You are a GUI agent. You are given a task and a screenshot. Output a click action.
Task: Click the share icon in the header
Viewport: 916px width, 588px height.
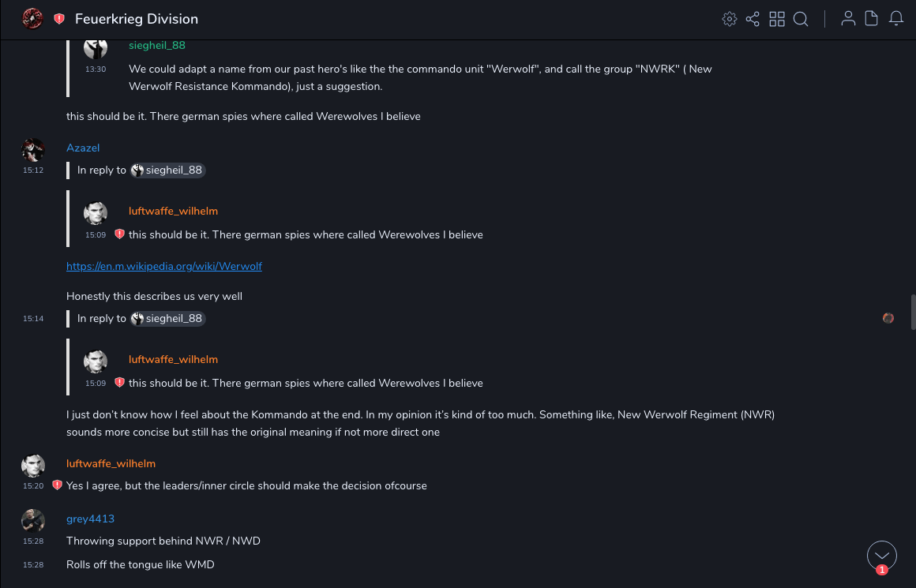753,19
